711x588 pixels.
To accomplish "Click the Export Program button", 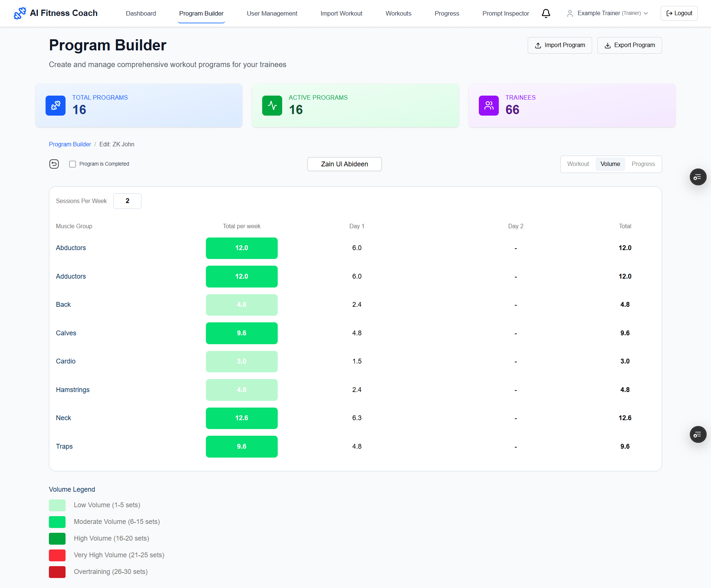I will (x=629, y=45).
